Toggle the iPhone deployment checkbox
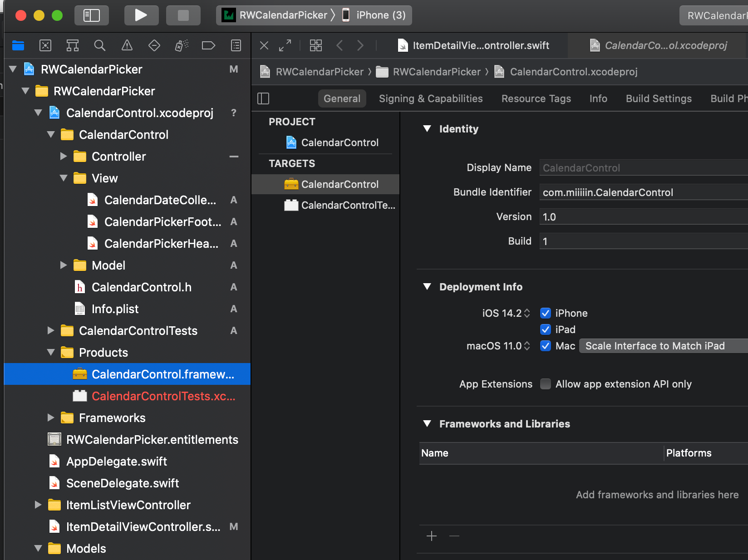This screenshot has width=748, height=560. [x=546, y=313]
